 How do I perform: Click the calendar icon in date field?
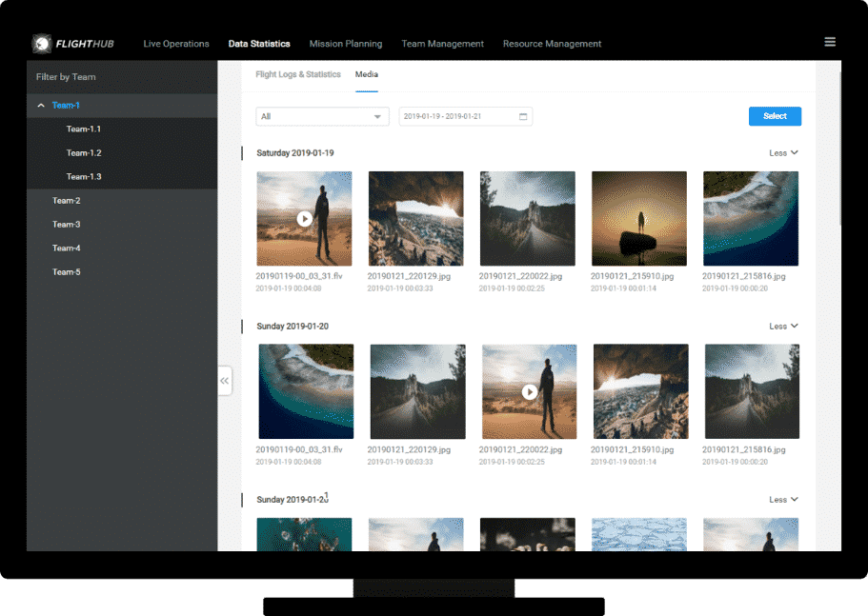[x=523, y=116]
